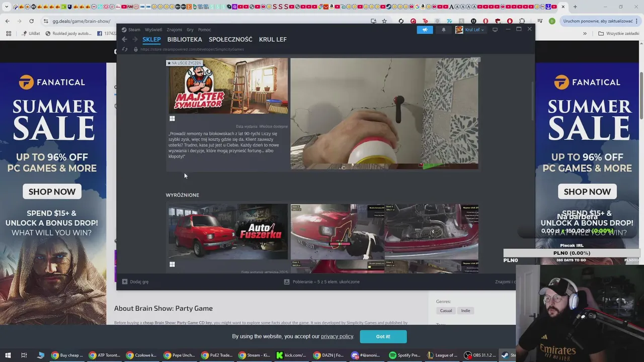Open the Gry menu
Screen dimensions: 644x362
190,30
